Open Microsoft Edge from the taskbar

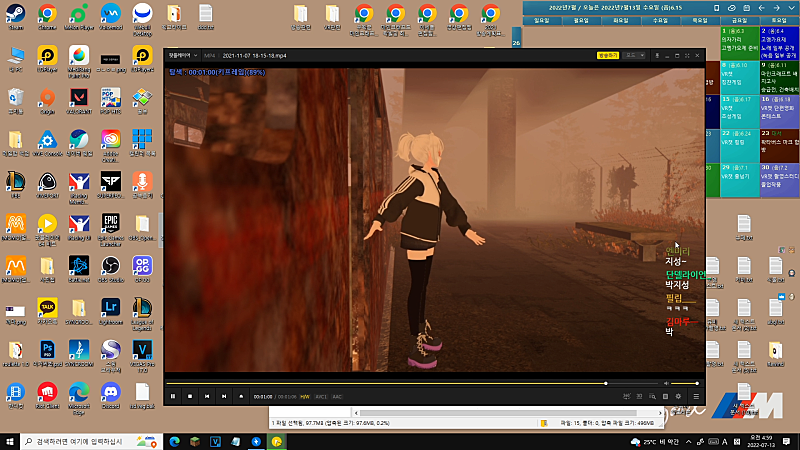coord(174,441)
